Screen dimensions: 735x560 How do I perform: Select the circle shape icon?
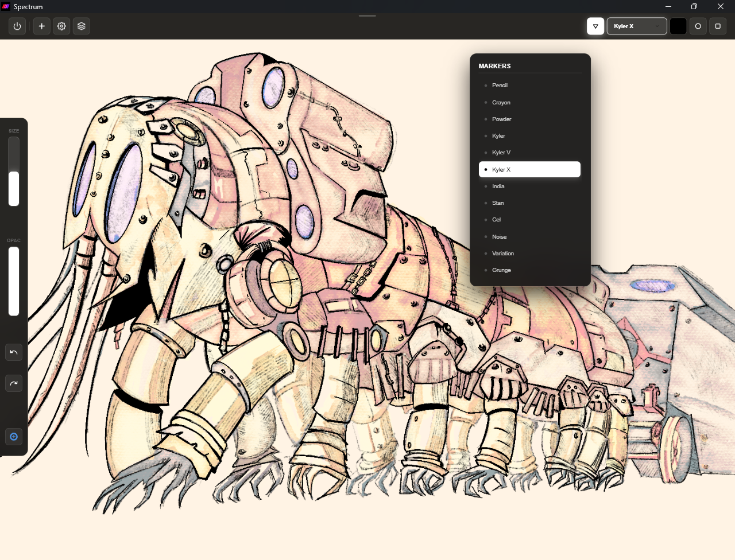[698, 26]
